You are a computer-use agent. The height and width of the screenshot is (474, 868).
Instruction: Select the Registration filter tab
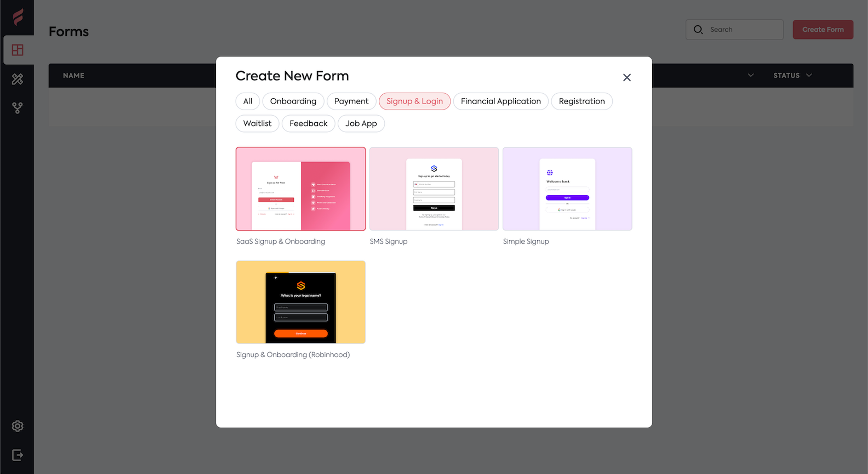581,100
